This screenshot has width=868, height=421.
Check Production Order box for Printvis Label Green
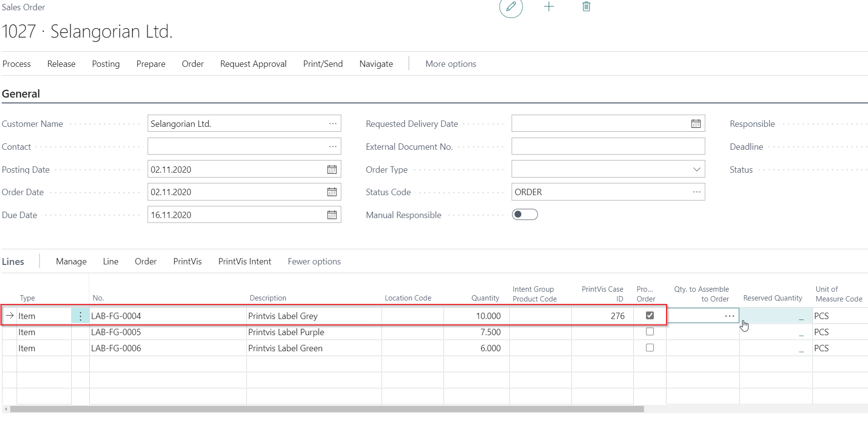click(650, 348)
